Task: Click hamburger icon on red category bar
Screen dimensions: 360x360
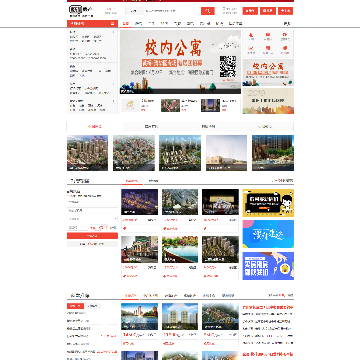Action: click(113, 24)
